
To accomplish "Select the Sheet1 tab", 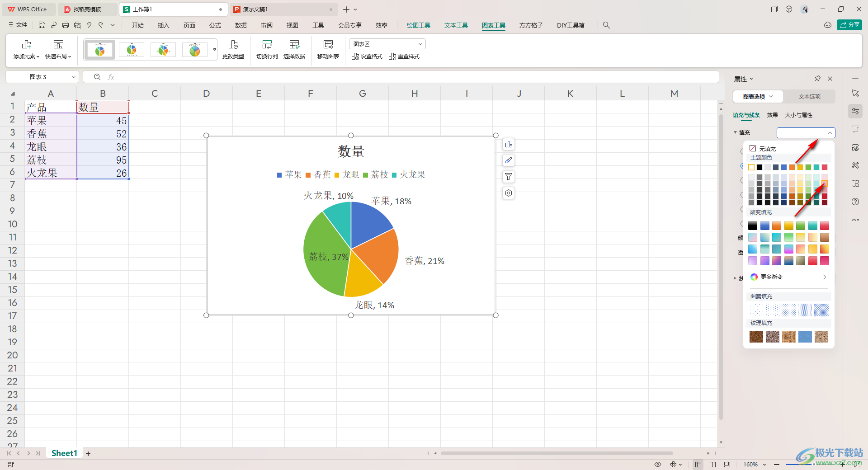I will pos(64,453).
